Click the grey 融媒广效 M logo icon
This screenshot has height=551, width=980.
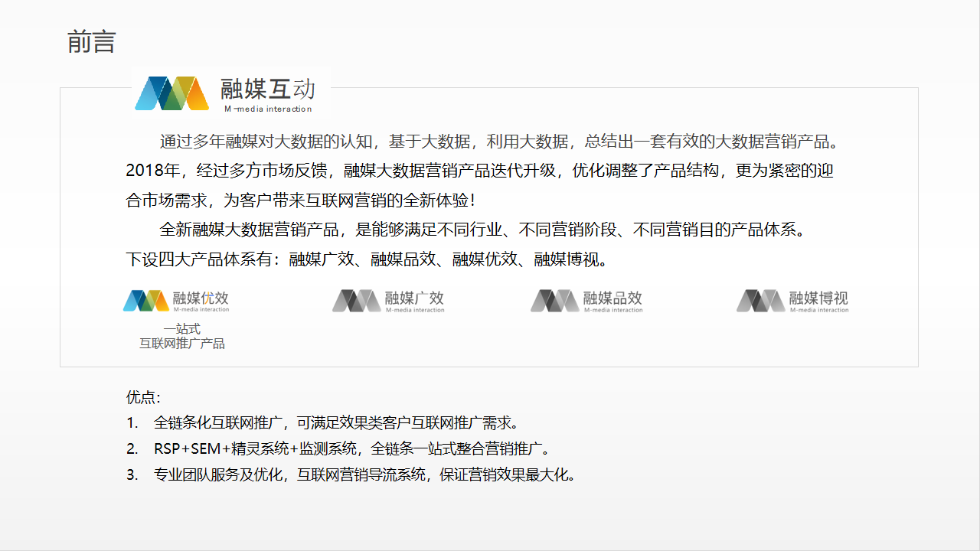[356, 301]
